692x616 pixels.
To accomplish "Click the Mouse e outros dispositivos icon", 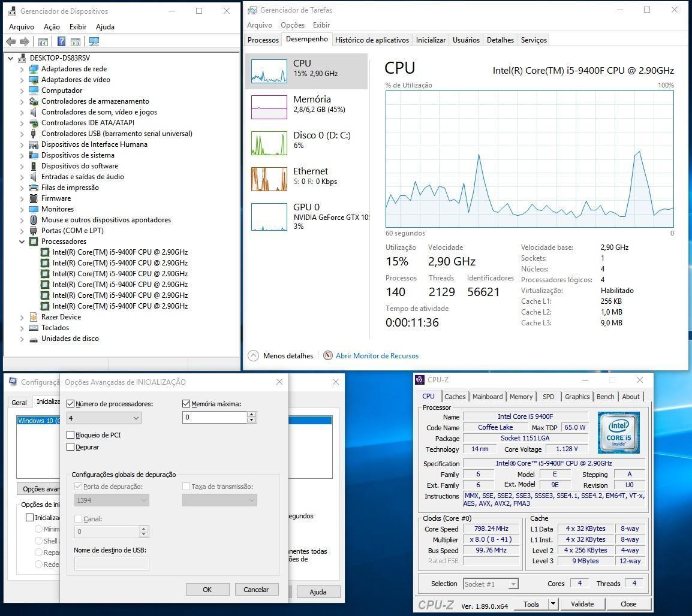I will (34, 219).
